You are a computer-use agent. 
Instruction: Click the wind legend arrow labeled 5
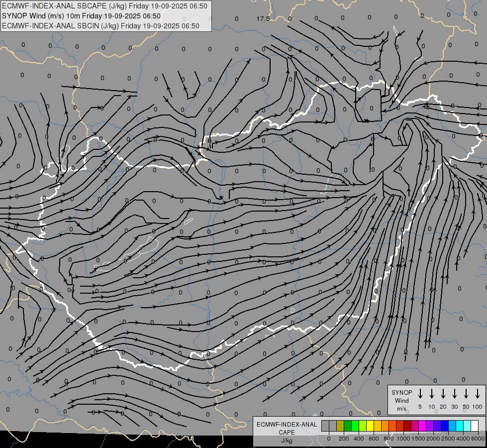point(420,394)
